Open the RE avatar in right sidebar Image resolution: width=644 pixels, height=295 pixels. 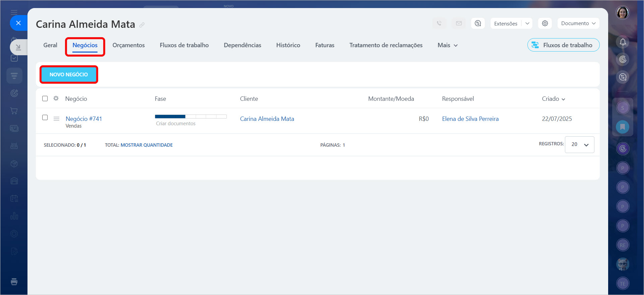pos(623,245)
